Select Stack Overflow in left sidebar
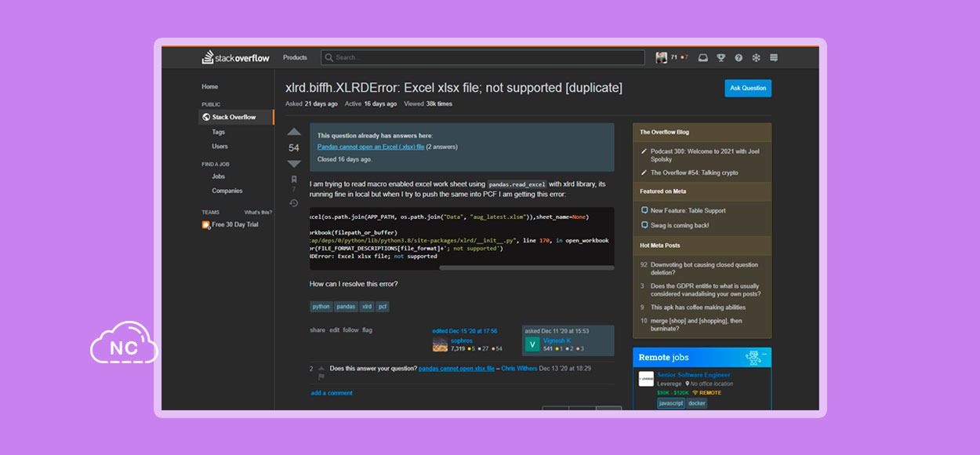The height and width of the screenshot is (455, 980). pyautogui.click(x=237, y=117)
